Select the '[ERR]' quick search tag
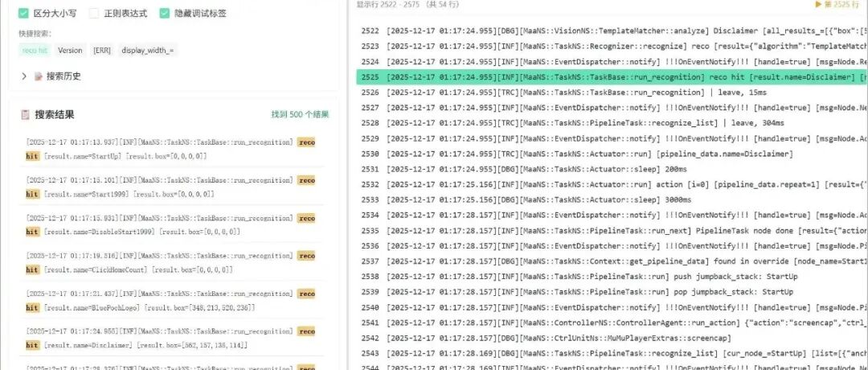Image resolution: width=868 pixels, height=370 pixels. point(102,51)
